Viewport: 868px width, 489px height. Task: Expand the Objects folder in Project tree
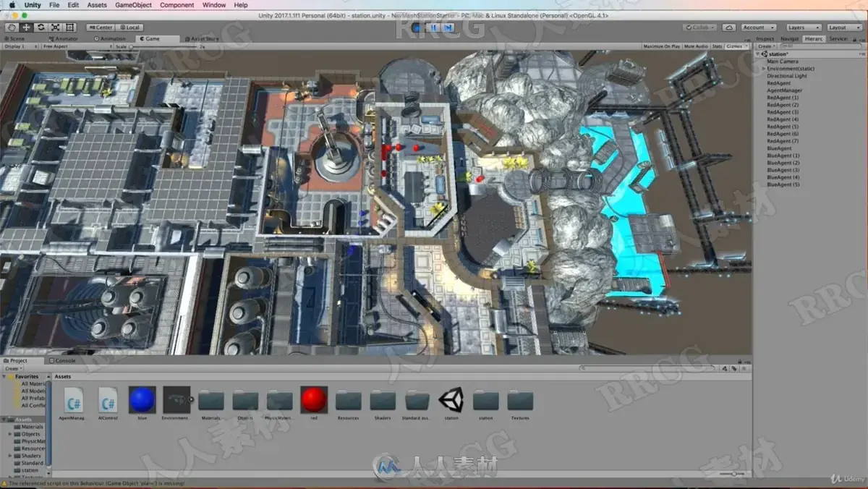point(10,434)
